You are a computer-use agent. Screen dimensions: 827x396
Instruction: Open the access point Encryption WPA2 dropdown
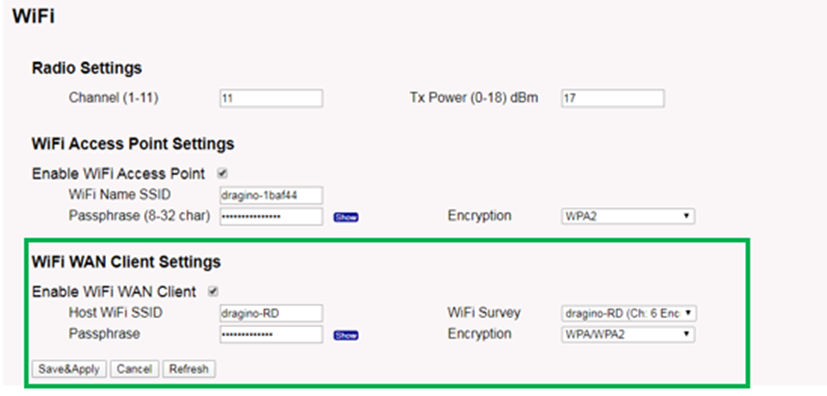(628, 217)
